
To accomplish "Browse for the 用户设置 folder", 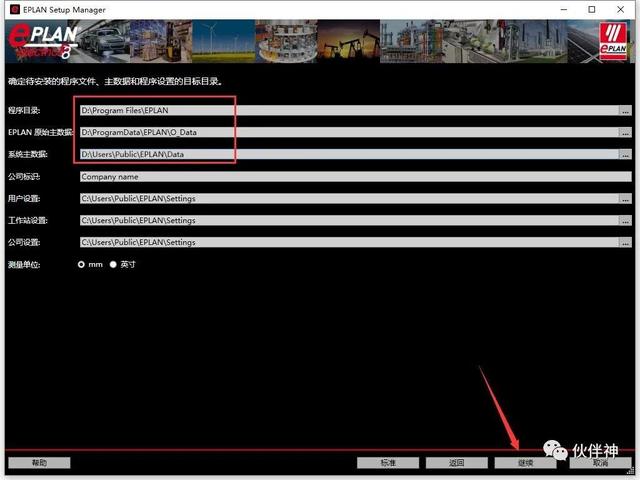I will [625, 198].
